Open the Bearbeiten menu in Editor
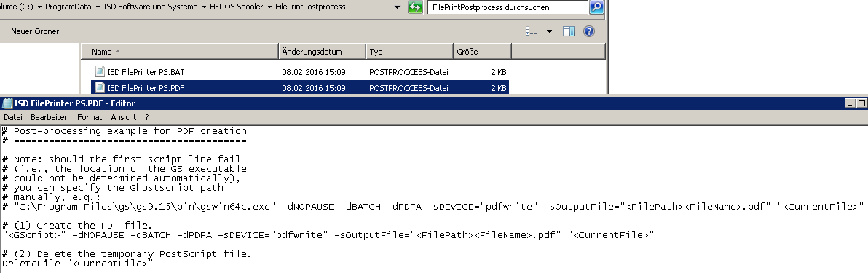 click(50, 117)
